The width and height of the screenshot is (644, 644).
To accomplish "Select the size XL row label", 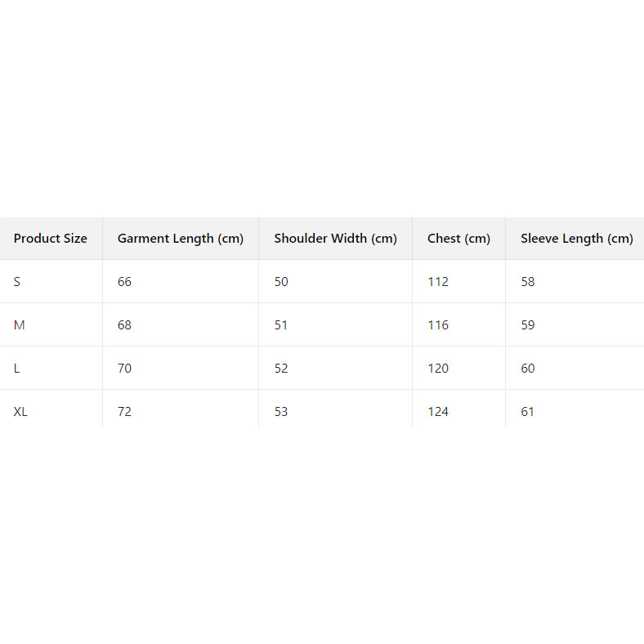I will 20,412.
